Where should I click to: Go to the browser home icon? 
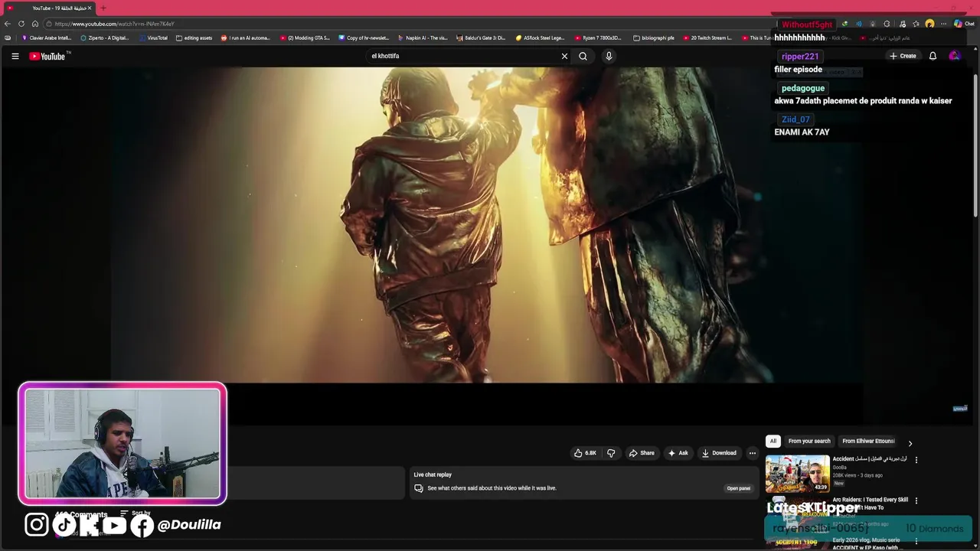click(x=34, y=24)
